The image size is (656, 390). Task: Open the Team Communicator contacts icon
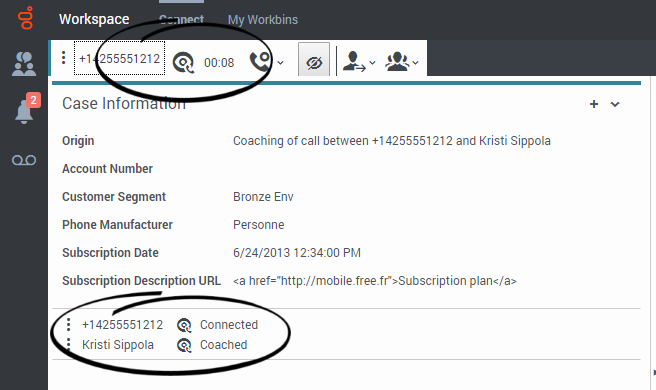click(x=24, y=64)
